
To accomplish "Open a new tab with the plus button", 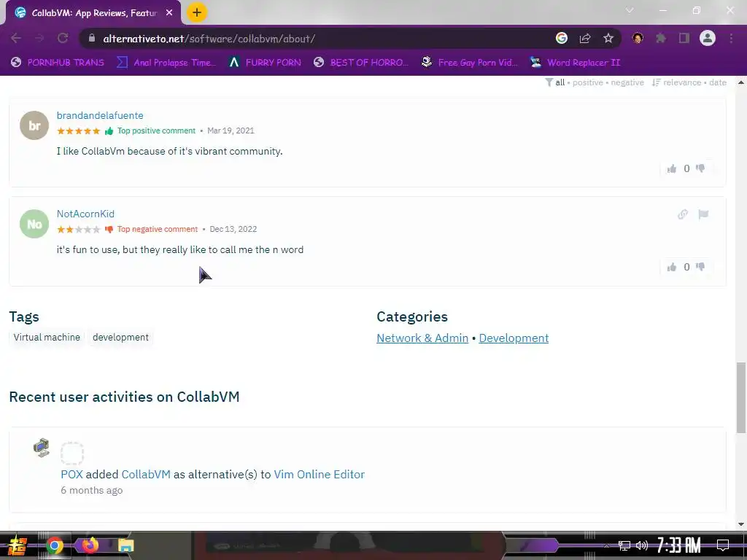I will pos(197,12).
